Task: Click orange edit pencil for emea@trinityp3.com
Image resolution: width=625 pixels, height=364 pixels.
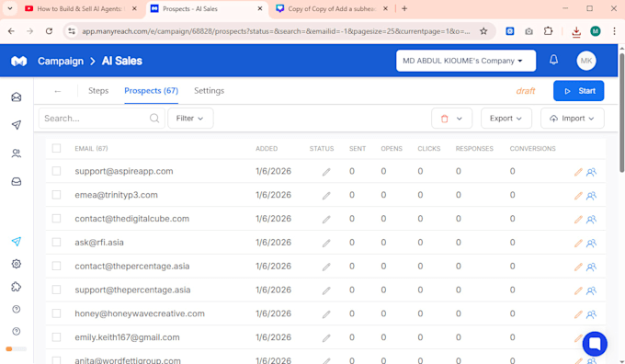Action: (x=578, y=196)
